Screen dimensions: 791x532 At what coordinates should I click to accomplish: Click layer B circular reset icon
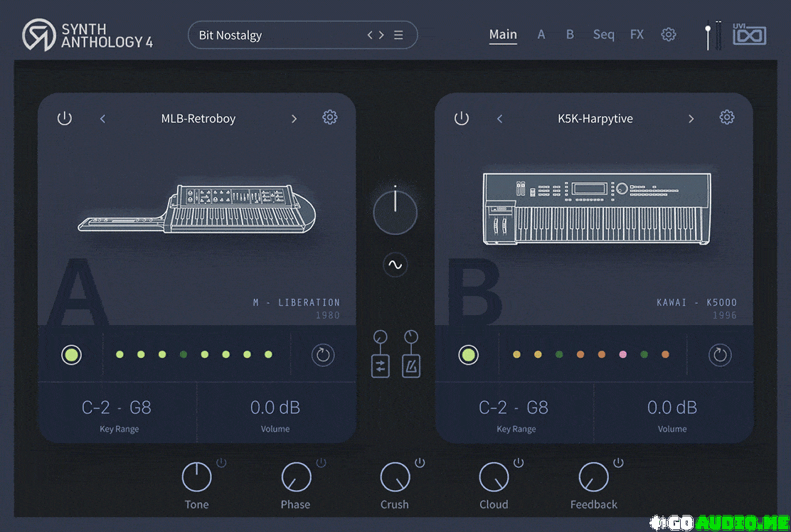pos(720,355)
